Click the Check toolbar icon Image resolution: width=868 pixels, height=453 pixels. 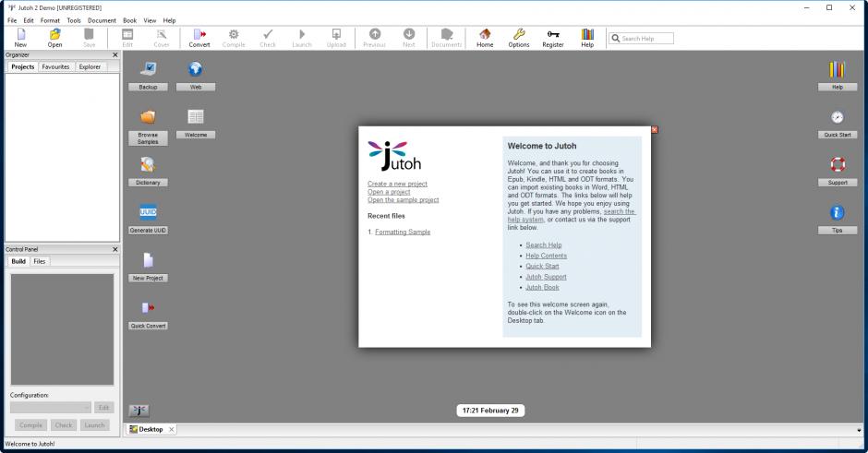pos(268,38)
